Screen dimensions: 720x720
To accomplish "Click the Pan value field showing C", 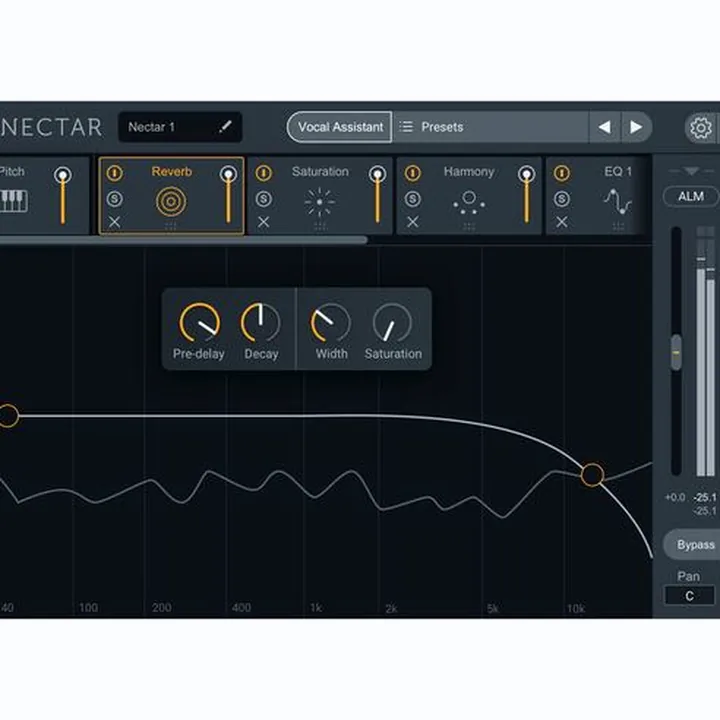I will (689, 596).
